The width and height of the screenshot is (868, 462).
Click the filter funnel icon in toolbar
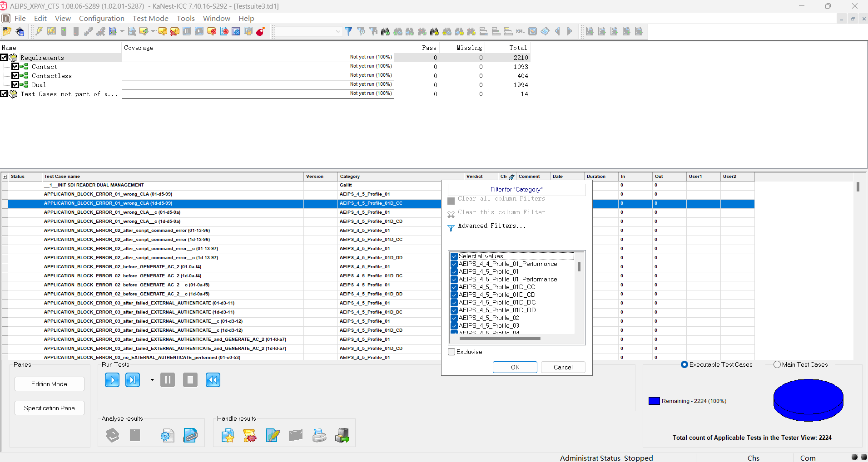(x=348, y=31)
